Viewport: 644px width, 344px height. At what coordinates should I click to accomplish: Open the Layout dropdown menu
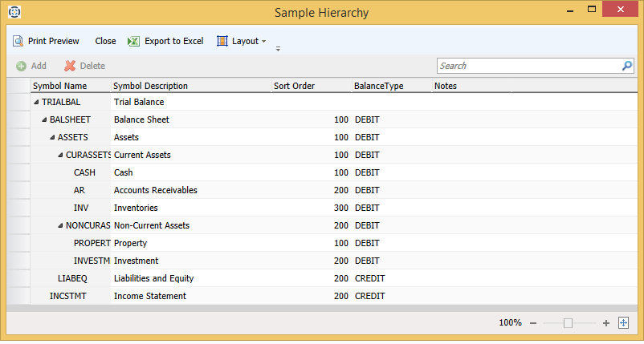(x=242, y=41)
